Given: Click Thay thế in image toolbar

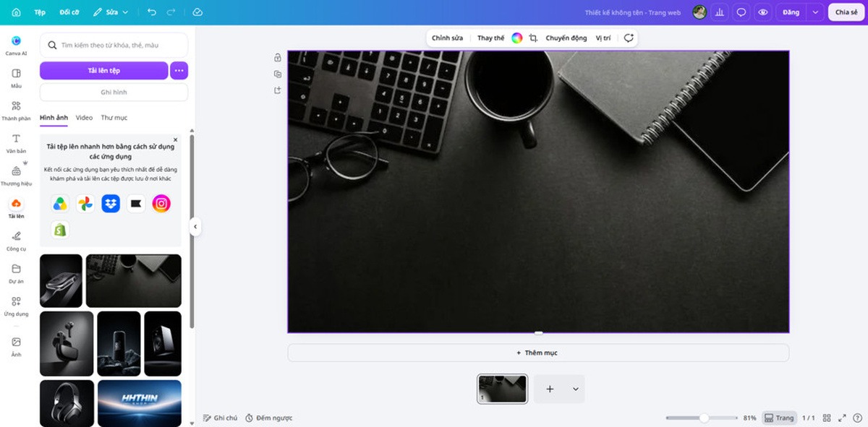Looking at the screenshot, I should 490,38.
